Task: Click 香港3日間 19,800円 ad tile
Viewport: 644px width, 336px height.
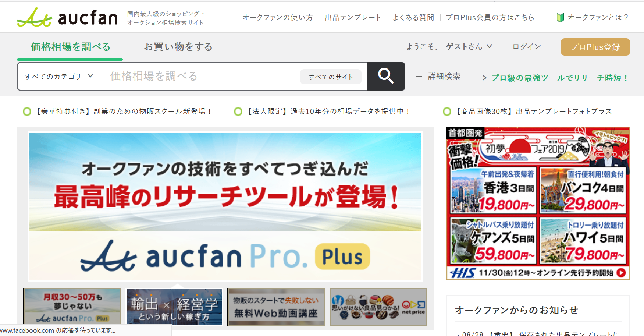Action: [x=493, y=191]
